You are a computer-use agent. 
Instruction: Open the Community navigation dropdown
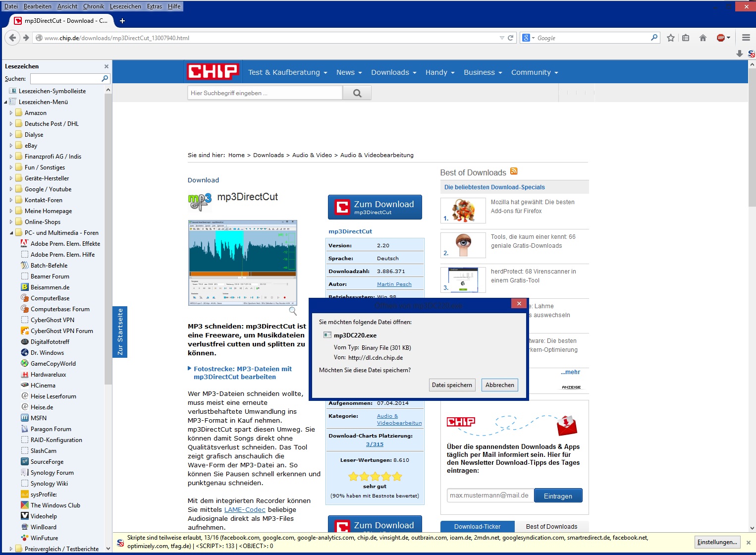(535, 72)
